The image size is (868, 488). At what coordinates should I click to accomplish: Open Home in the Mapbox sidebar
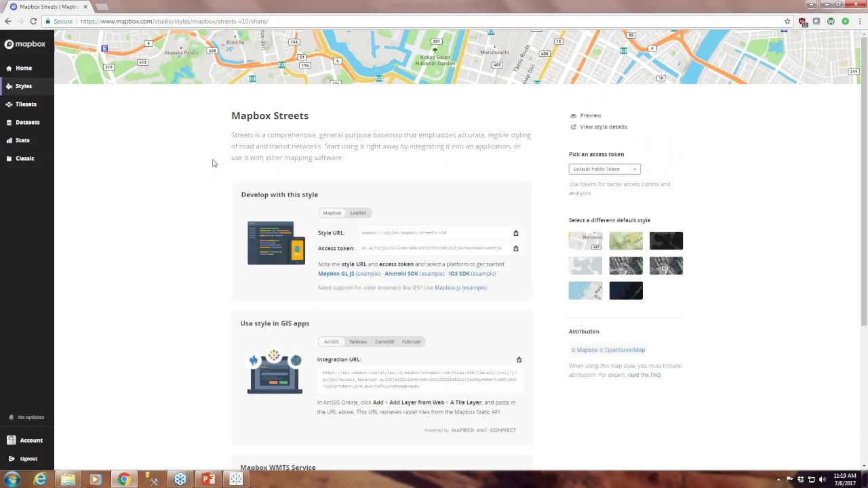click(x=24, y=68)
